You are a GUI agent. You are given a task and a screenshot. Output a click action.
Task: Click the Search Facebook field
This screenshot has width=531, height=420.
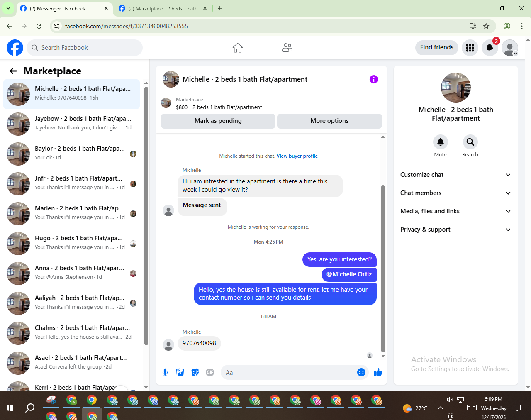pos(85,48)
